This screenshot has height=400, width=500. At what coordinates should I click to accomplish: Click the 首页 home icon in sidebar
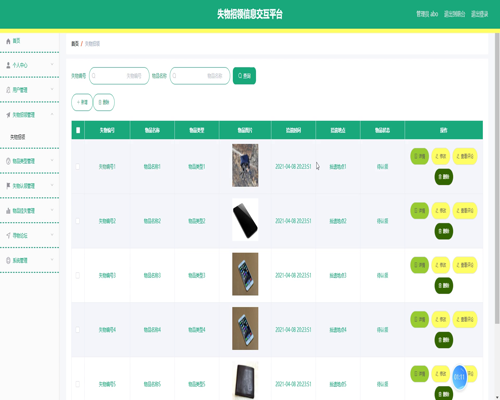[8, 41]
